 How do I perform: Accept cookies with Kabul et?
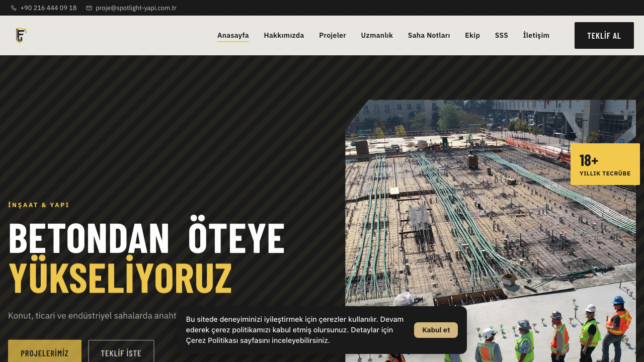[x=436, y=330]
